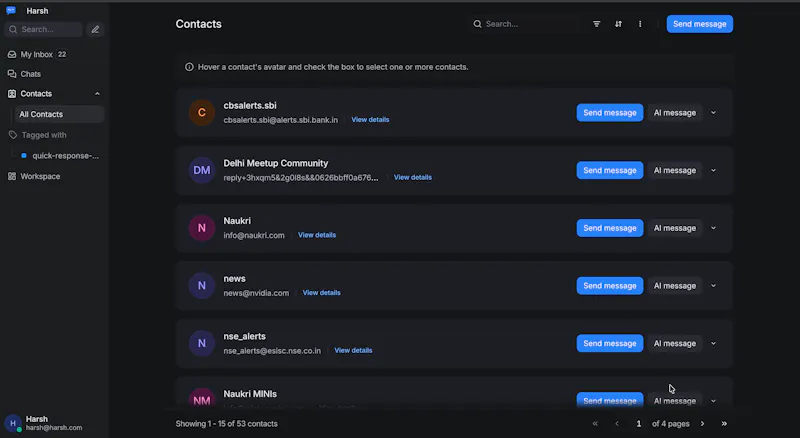The width and height of the screenshot is (800, 438).
Task: Click the filter icon in Contacts header
Action: pyautogui.click(x=596, y=24)
